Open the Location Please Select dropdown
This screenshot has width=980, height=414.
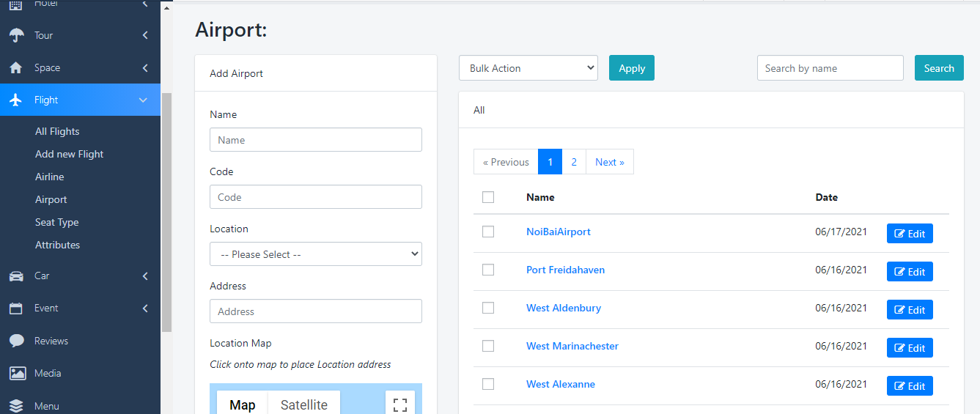[315, 254]
